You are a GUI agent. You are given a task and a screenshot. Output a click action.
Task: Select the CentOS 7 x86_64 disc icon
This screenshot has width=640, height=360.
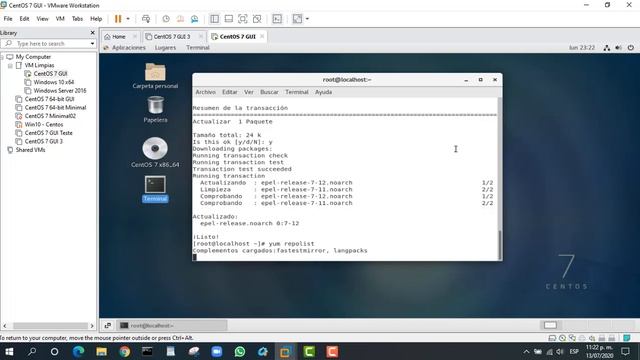pyautogui.click(x=155, y=152)
